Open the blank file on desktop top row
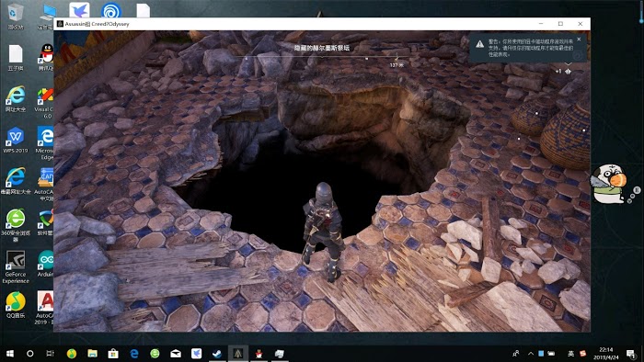Screen dimensions: 644x362 143,10
